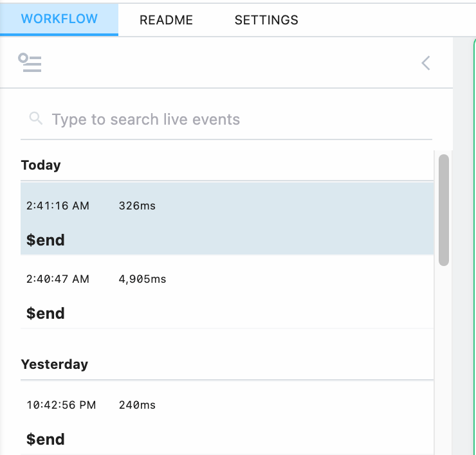Focus the live events search field
This screenshot has height=455, width=476.
232,120
